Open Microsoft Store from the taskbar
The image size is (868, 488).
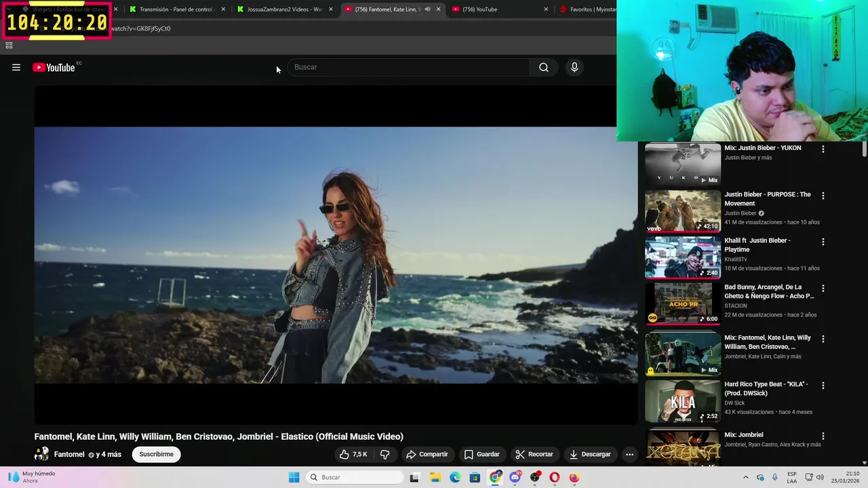pos(475,477)
